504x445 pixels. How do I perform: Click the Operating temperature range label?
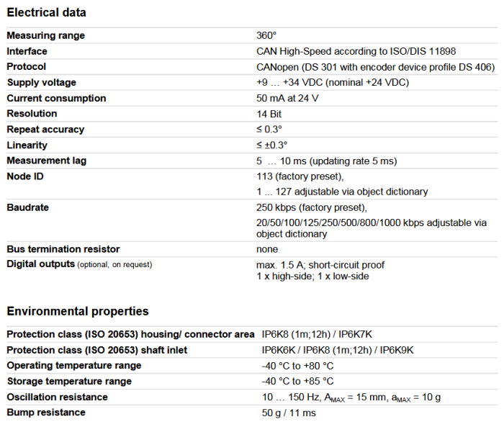click(x=73, y=366)
